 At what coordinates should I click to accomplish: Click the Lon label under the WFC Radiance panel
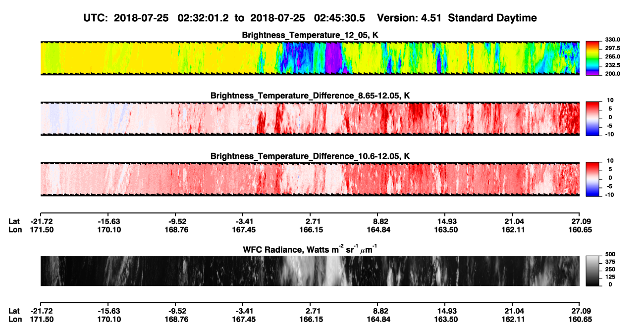(15, 319)
